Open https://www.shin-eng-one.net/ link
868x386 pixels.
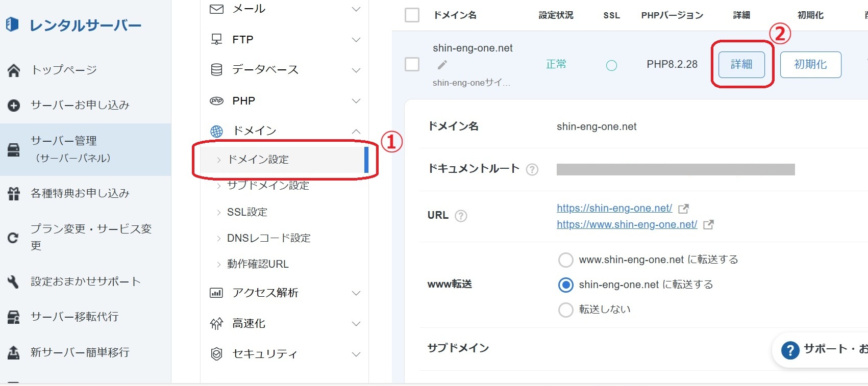pyautogui.click(x=627, y=224)
